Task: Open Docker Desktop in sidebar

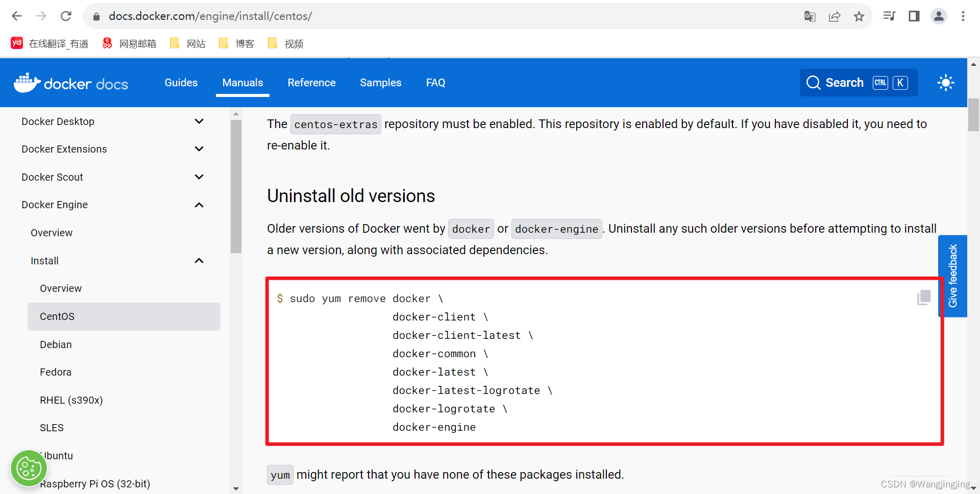Action: 58,121
